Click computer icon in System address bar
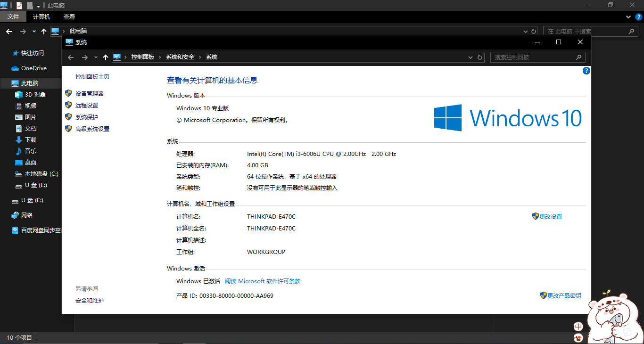Image resolution: width=644 pixels, height=344 pixels. (x=117, y=57)
